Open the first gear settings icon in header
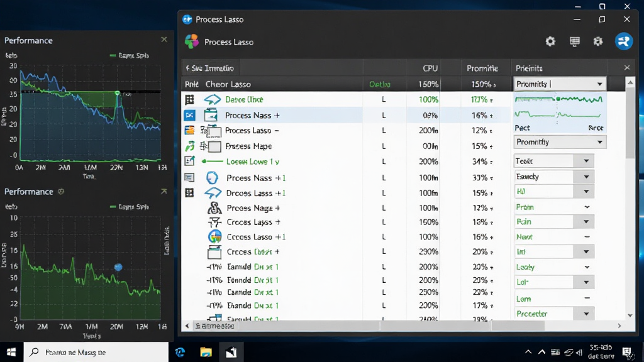This screenshot has height=362, width=644. 550,41
